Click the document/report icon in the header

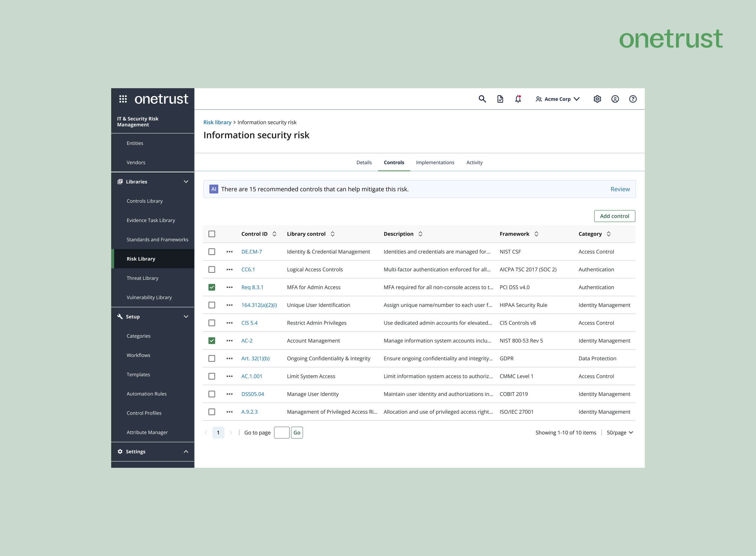500,99
